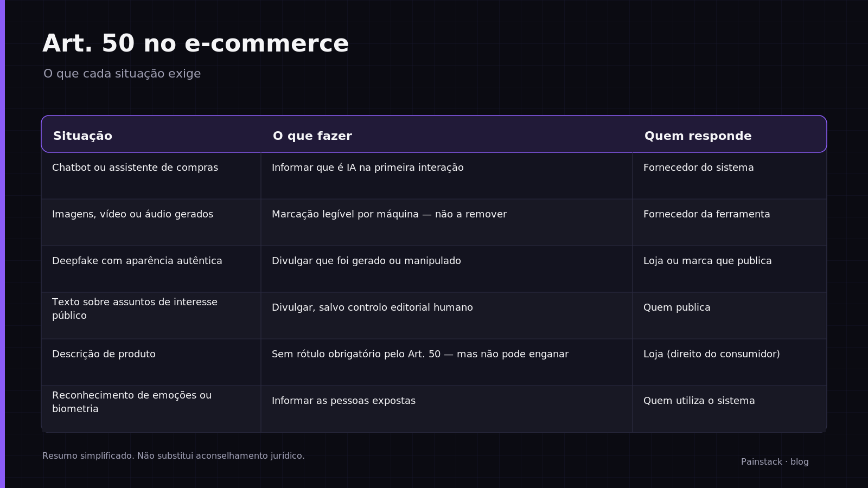Viewport: 868px width, 488px height.
Task: Select cell 'Informar que é IA na primeira interação'
Action: pos(446,176)
